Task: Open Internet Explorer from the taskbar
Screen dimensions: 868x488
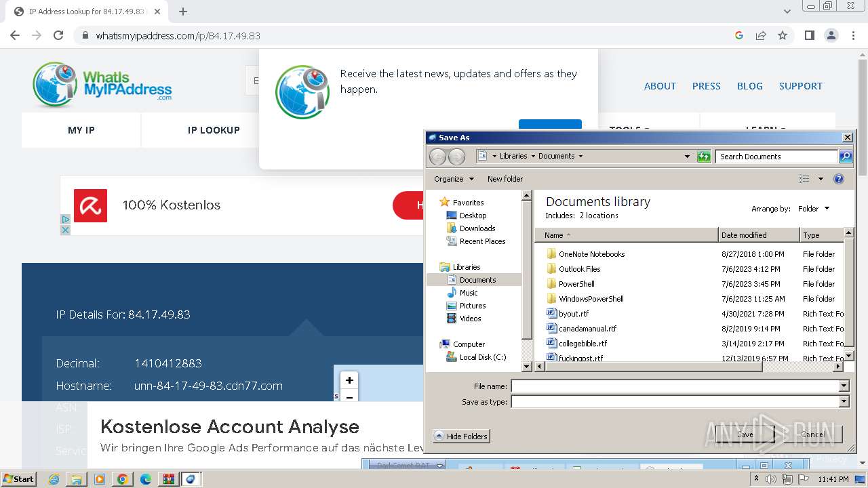Action: pos(55,479)
